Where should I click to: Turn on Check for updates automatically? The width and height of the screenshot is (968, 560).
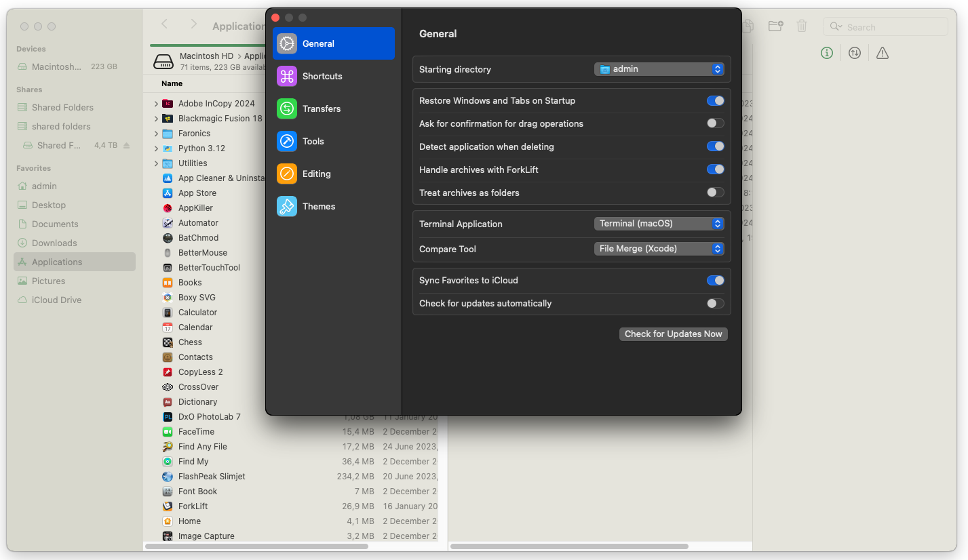coord(715,304)
